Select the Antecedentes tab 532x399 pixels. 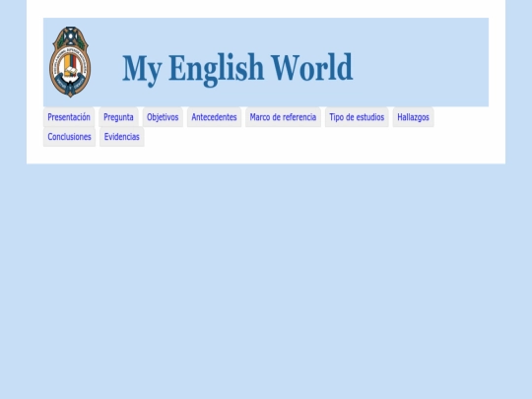(x=214, y=117)
